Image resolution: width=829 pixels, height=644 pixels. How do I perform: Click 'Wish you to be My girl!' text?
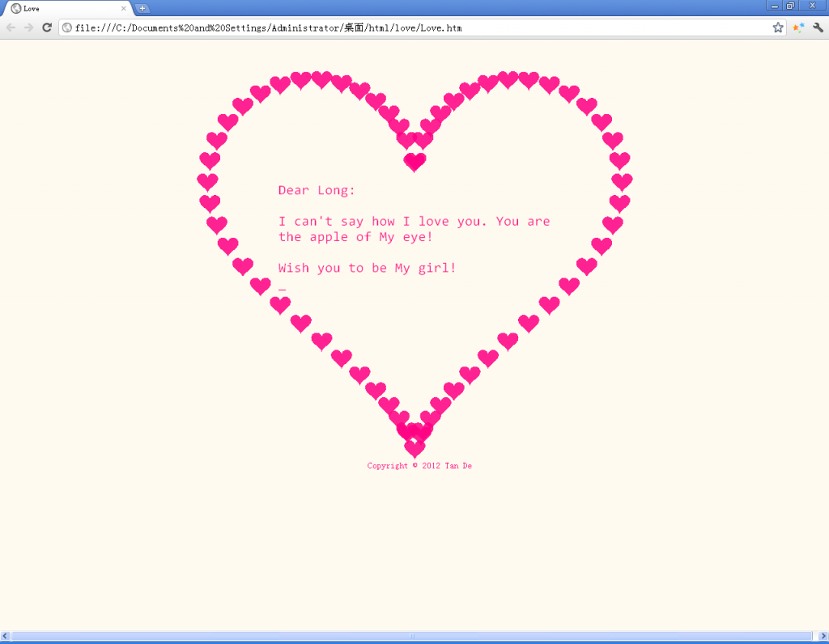367,269
